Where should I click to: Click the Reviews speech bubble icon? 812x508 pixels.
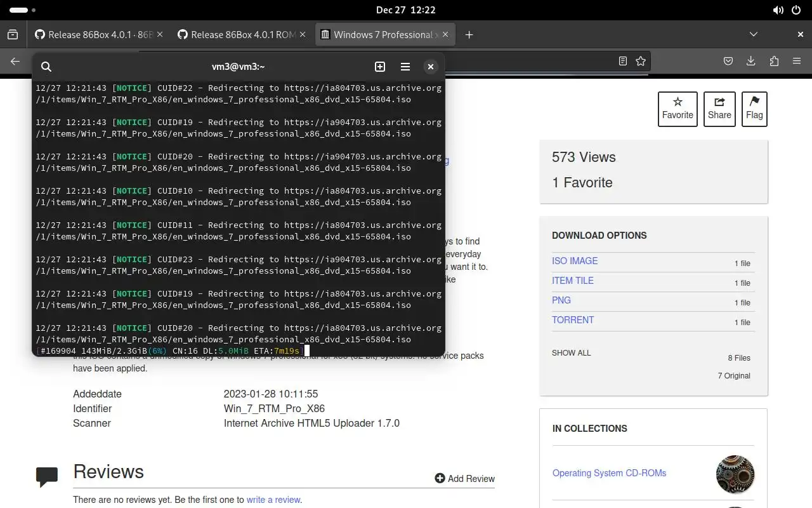(47, 477)
